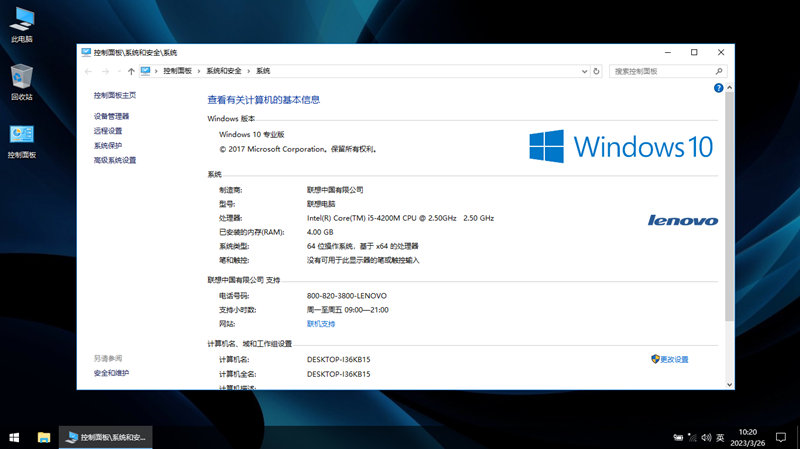Screen dimensions: 800x449
Task: Select the 控制面板 desktop shortcut icon
Action: [x=21, y=140]
